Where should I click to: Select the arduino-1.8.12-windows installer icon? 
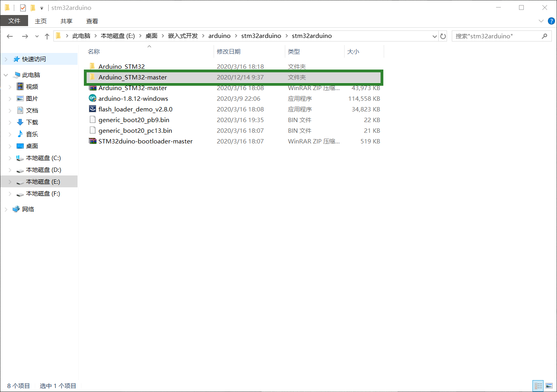(93, 98)
